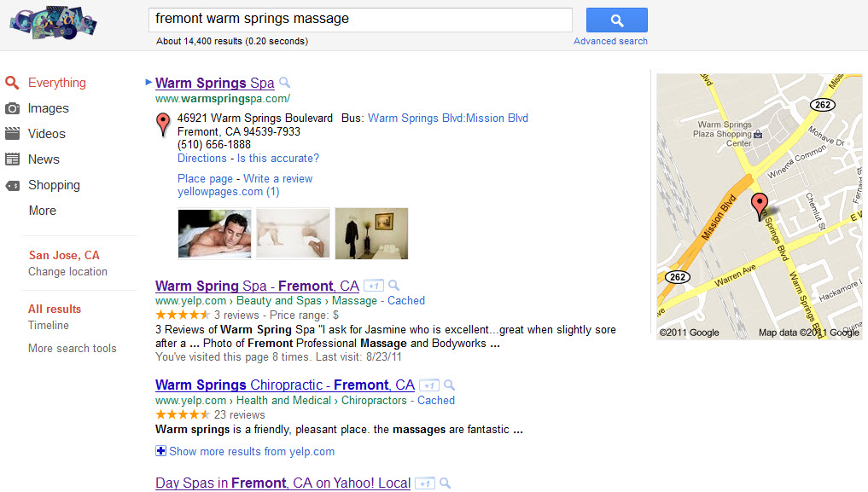This screenshot has width=868, height=492.
Task: Click Is this accurate? link
Action: tap(278, 158)
